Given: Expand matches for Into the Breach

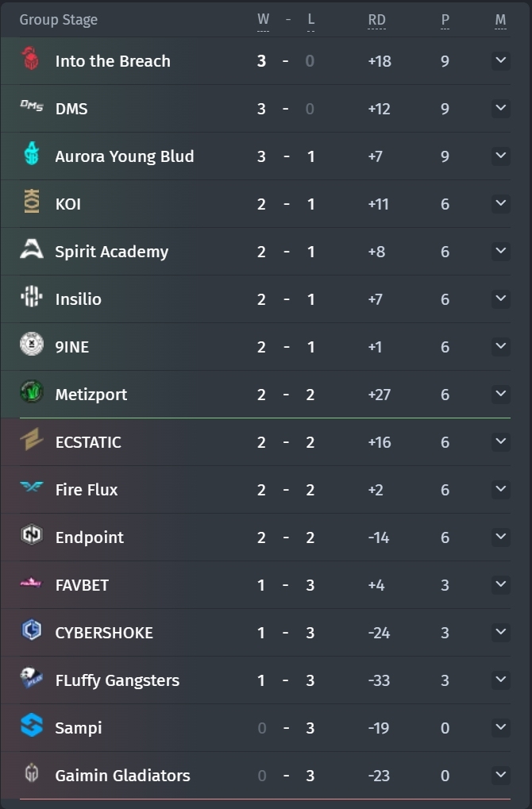Looking at the screenshot, I should 500,60.
